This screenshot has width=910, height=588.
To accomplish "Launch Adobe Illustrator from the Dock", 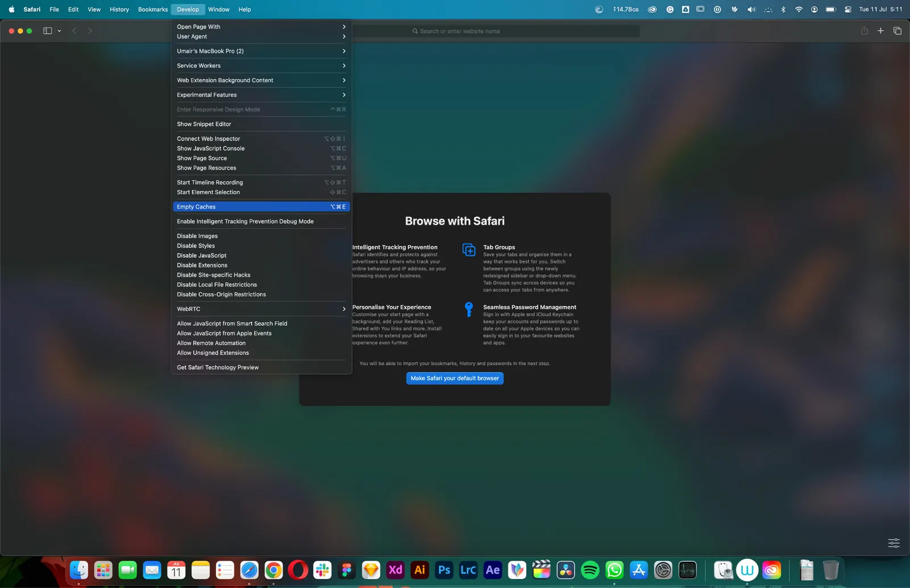I will click(420, 570).
